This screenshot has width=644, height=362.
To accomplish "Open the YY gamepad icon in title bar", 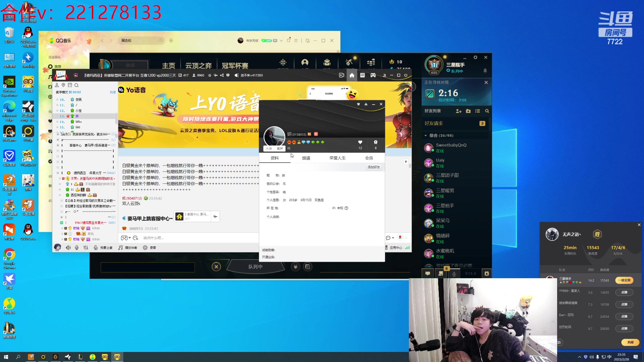I will [x=373, y=75].
